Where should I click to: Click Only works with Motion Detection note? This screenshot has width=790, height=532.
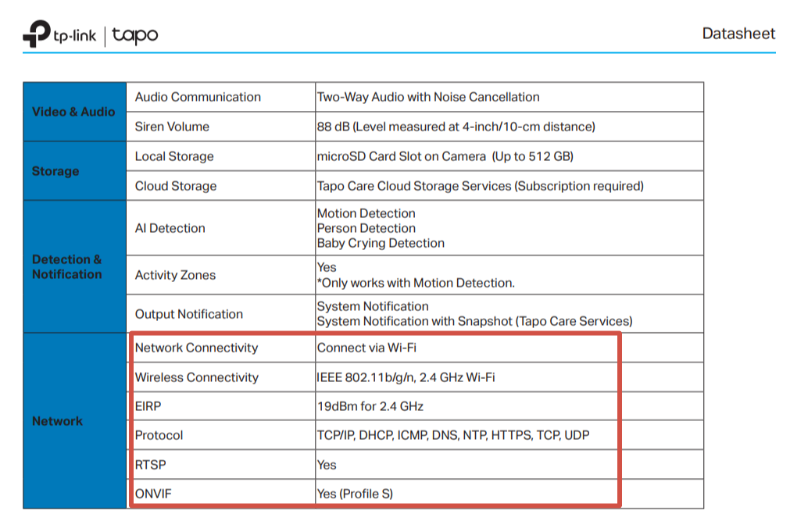point(416,283)
